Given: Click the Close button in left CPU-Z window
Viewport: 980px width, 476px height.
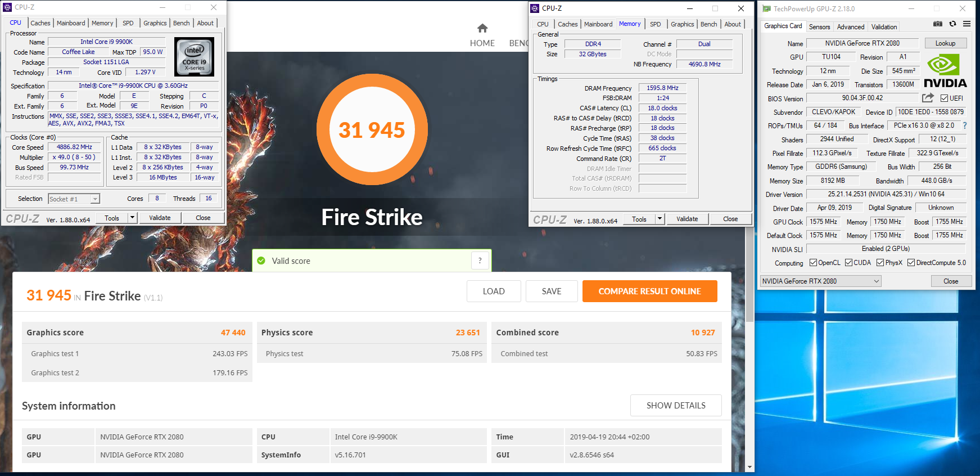Looking at the screenshot, I should 203,218.
